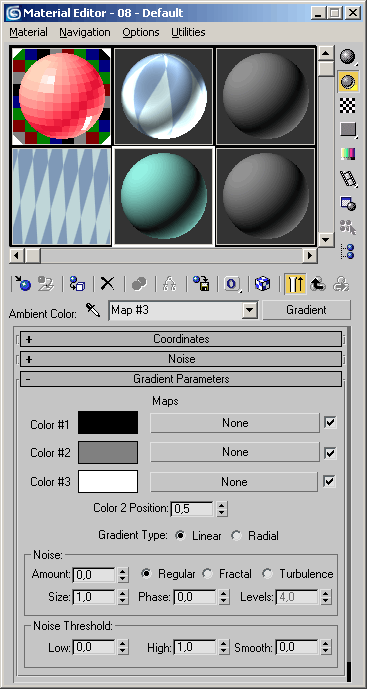367x689 pixels.
Task: Toggle the Backlight icon
Action: (x=347, y=81)
